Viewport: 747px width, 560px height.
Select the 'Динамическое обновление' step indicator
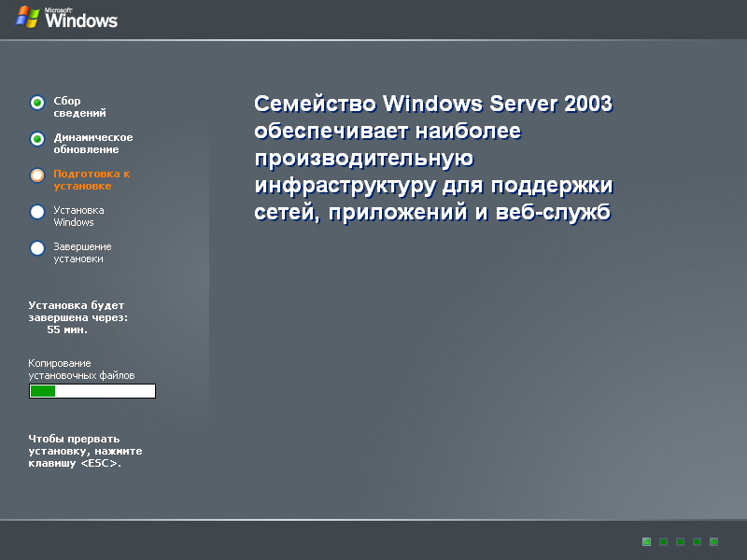click(x=37, y=139)
